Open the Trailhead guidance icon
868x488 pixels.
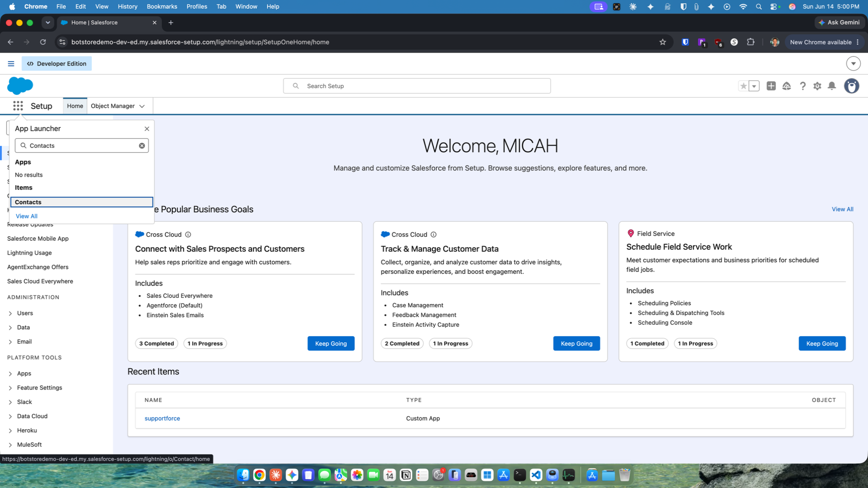click(787, 86)
